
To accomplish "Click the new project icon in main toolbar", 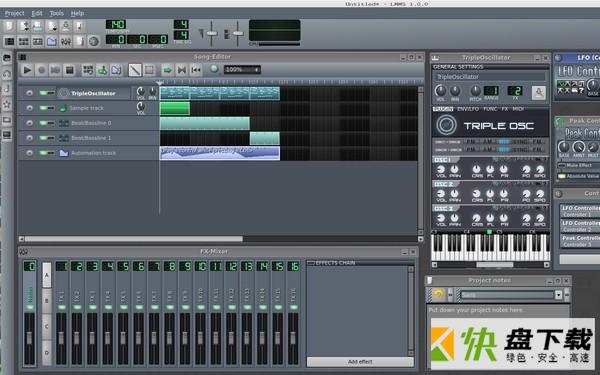I will point(9,26).
